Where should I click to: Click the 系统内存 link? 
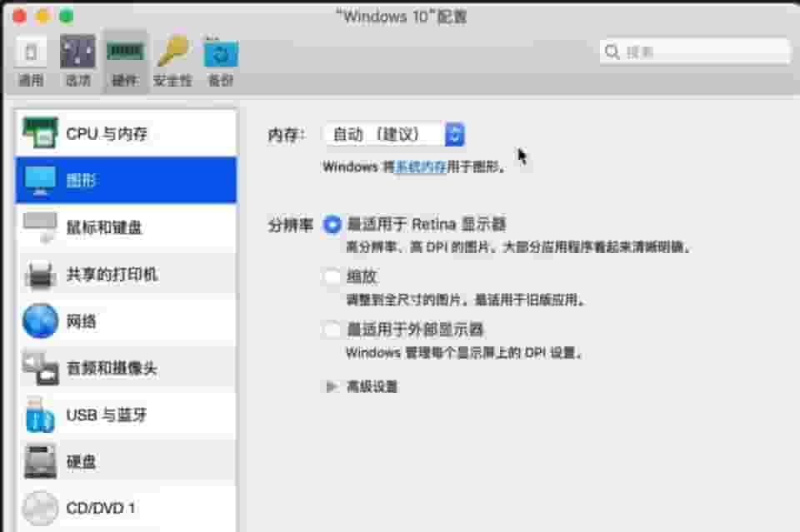[x=421, y=167]
